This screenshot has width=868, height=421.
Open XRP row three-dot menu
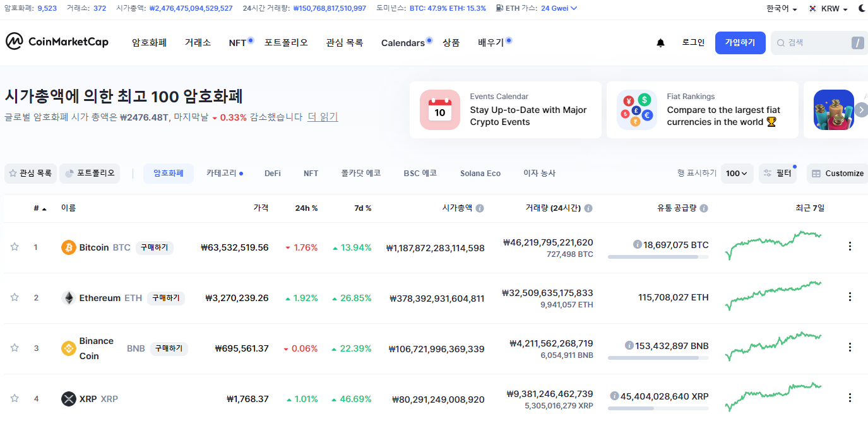[850, 398]
